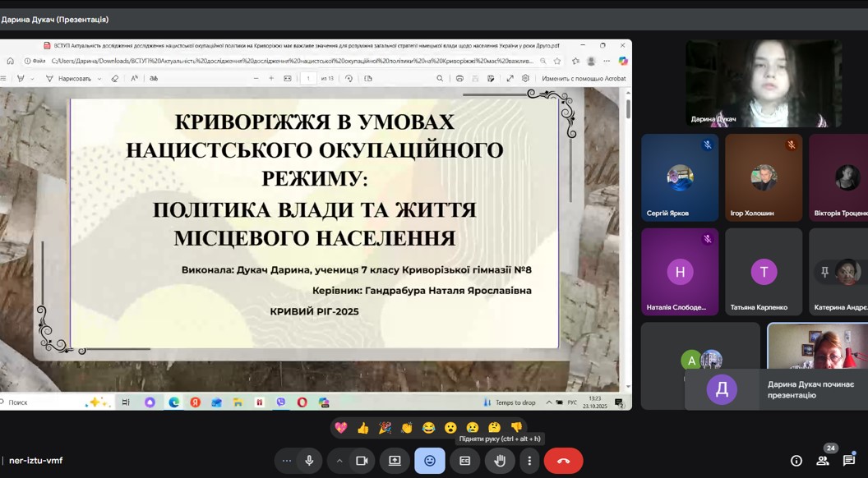
Task: Mute the microphone in the call bar
Action: point(309,461)
